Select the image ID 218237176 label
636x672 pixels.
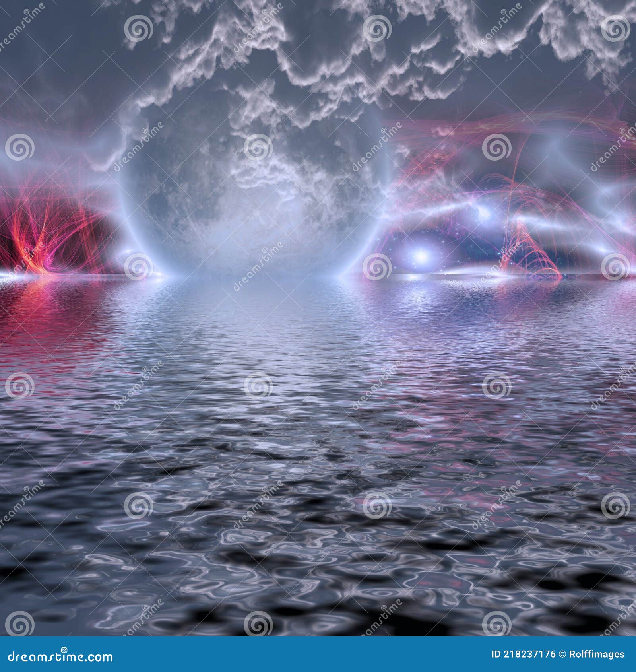coord(524,654)
